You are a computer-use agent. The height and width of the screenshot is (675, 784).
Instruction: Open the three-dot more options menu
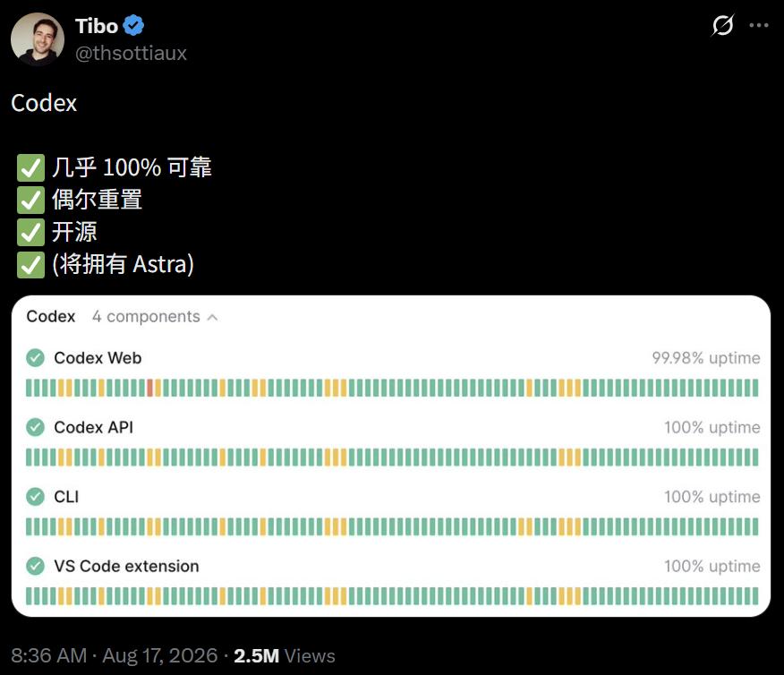pyautogui.click(x=759, y=25)
